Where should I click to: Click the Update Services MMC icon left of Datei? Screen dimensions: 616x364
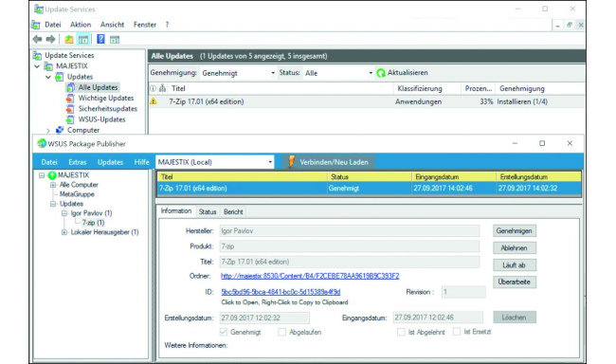36,25
